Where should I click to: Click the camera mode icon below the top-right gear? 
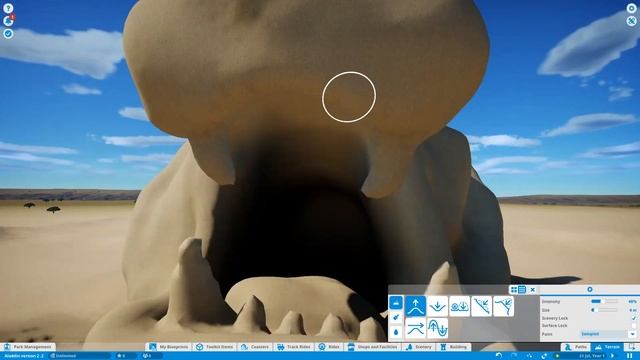click(631, 21)
